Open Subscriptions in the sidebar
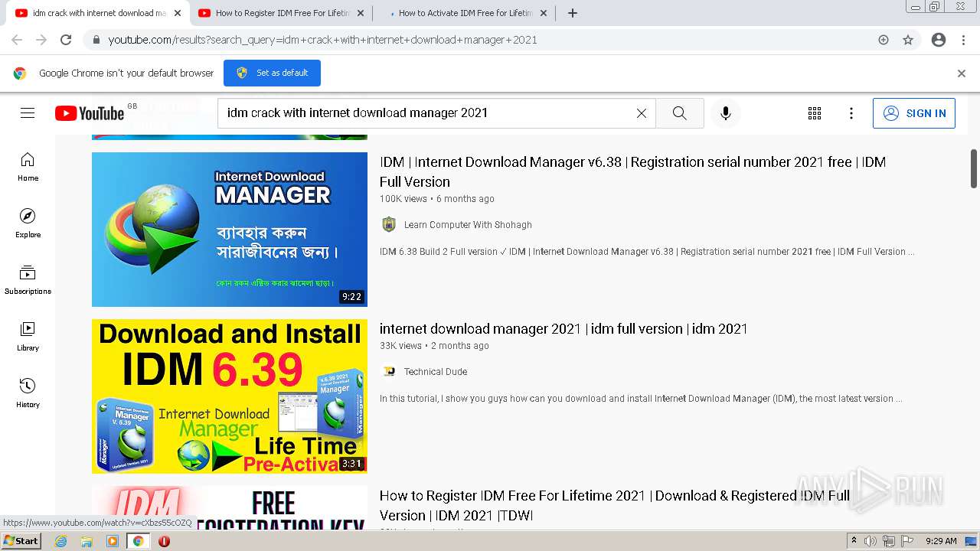980x551 pixels. click(x=28, y=279)
